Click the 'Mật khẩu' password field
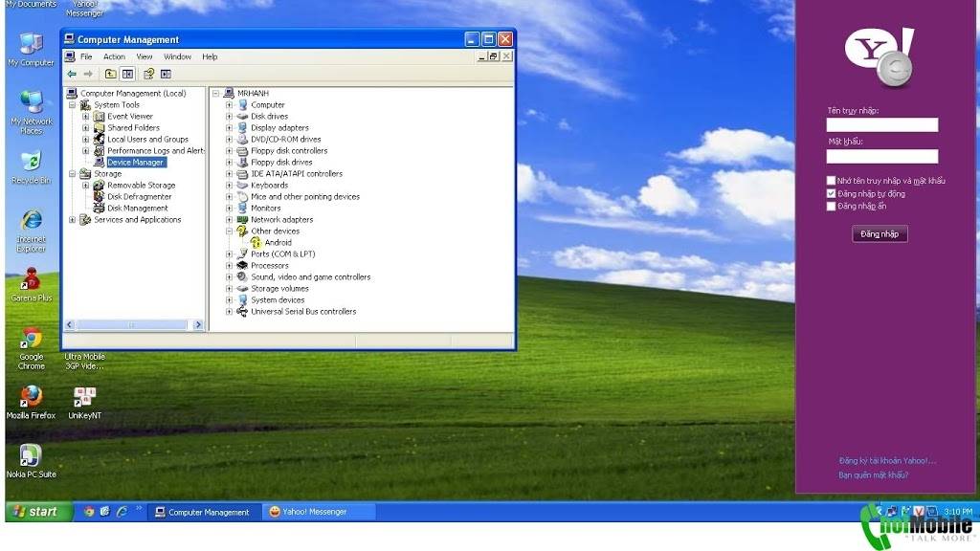980x551 pixels. (x=881, y=156)
